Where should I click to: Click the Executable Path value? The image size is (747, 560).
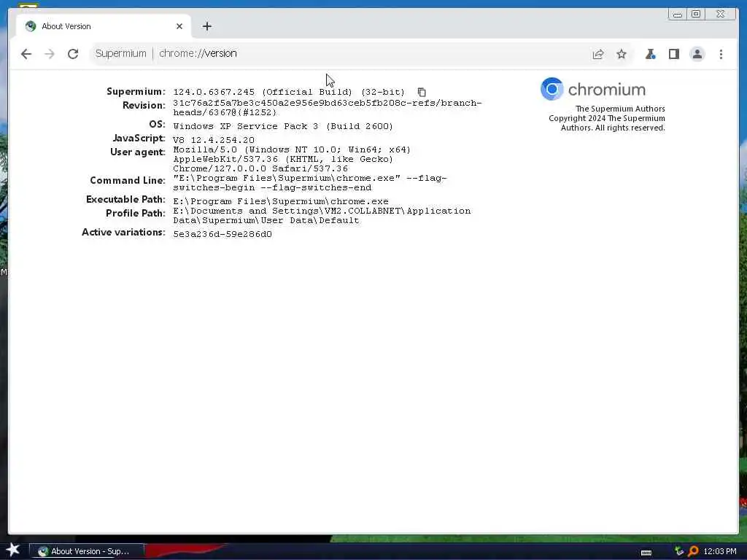(x=281, y=201)
